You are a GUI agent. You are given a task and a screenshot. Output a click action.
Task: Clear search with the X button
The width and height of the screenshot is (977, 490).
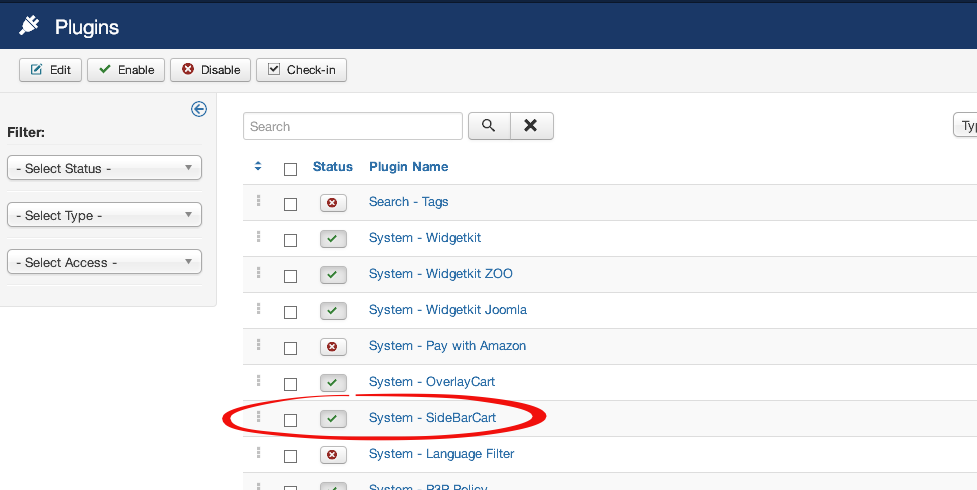(531, 126)
